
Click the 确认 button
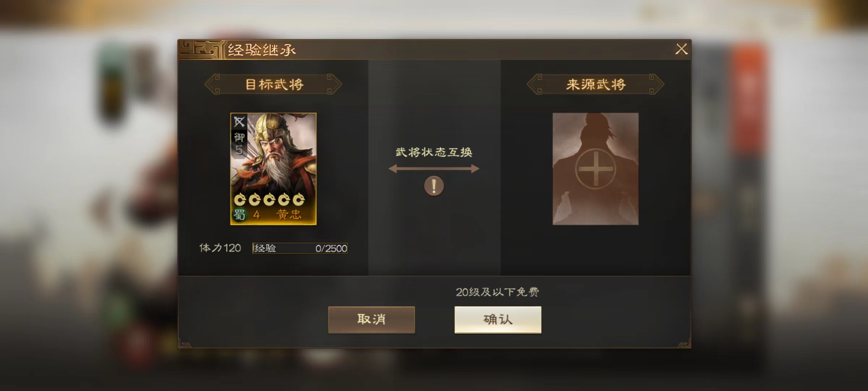[x=498, y=320]
